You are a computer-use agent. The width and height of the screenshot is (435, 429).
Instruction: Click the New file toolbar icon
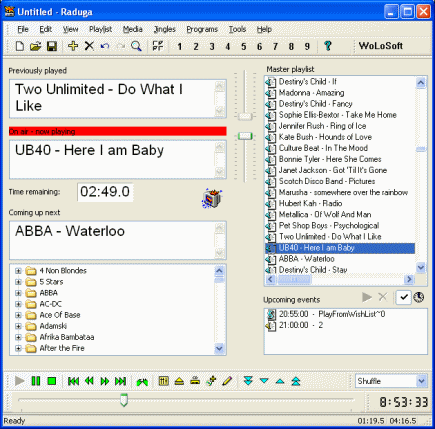(x=20, y=46)
